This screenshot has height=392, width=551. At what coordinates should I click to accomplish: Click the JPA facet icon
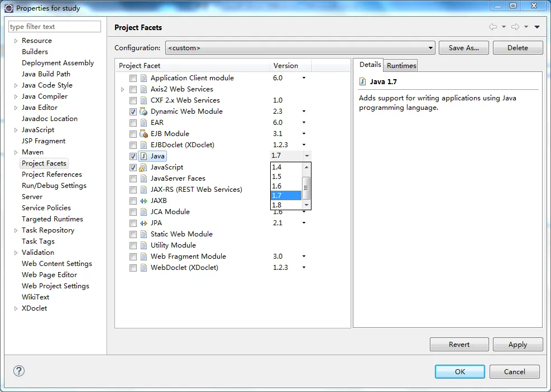[143, 223]
